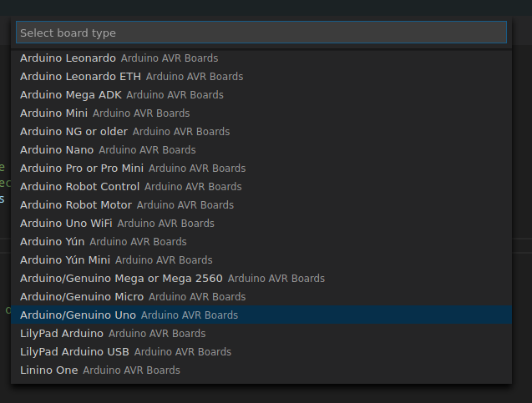
Task: Click the Select board type search field
Action: click(x=261, y=33)
